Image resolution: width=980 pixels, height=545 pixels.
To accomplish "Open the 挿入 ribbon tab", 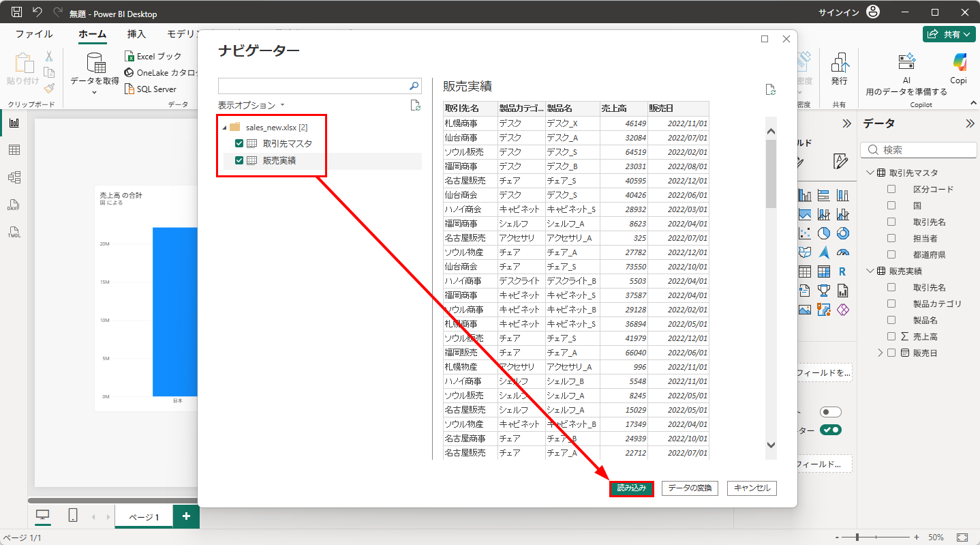I will pos(136,34).
